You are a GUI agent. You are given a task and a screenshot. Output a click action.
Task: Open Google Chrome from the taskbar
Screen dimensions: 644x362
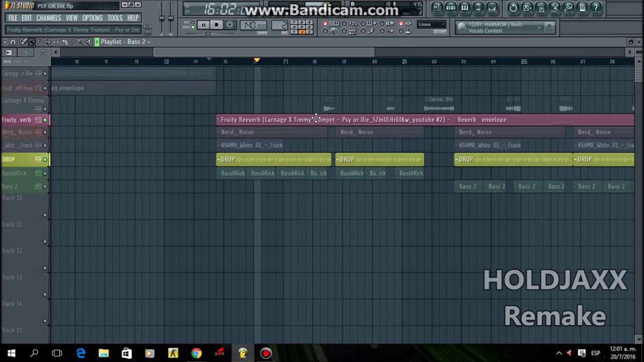pyautogui.click(x=196, y=353)
